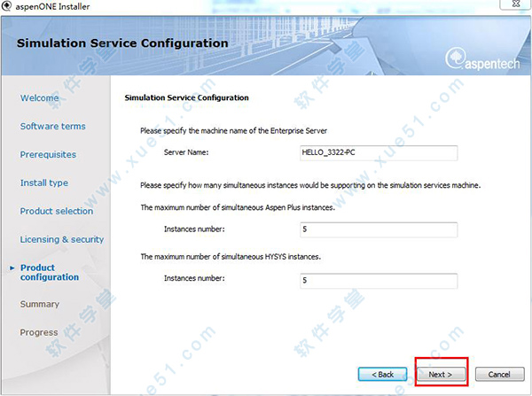The image size is (532, 396).
Task: Go to Software terms step
Action: point(52,126)
